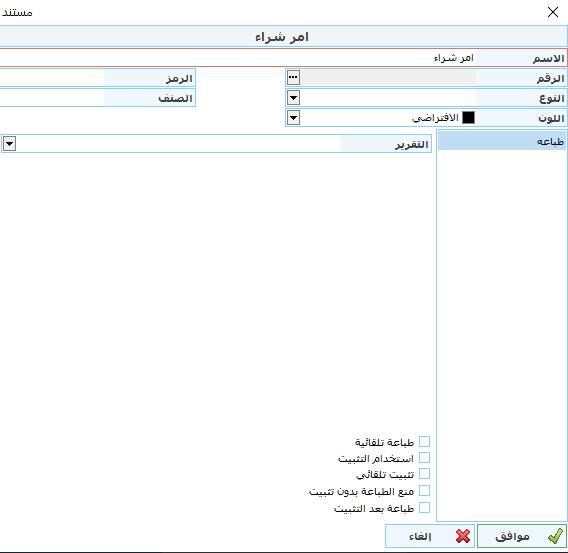Click the ellipsis button beside الرقم field

pos(293,77)
